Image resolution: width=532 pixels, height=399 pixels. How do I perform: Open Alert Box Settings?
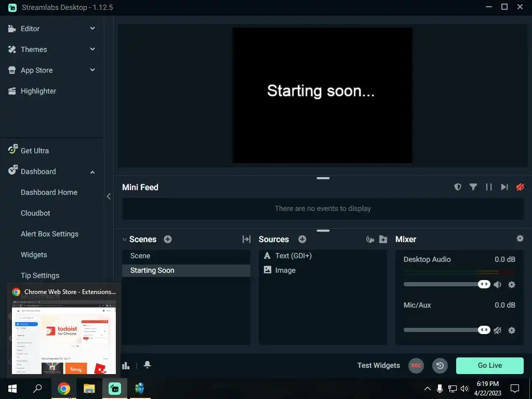49,234
